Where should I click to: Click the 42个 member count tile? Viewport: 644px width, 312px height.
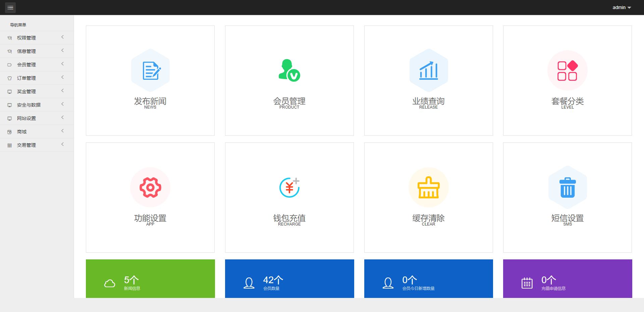[x=289, y=278]
